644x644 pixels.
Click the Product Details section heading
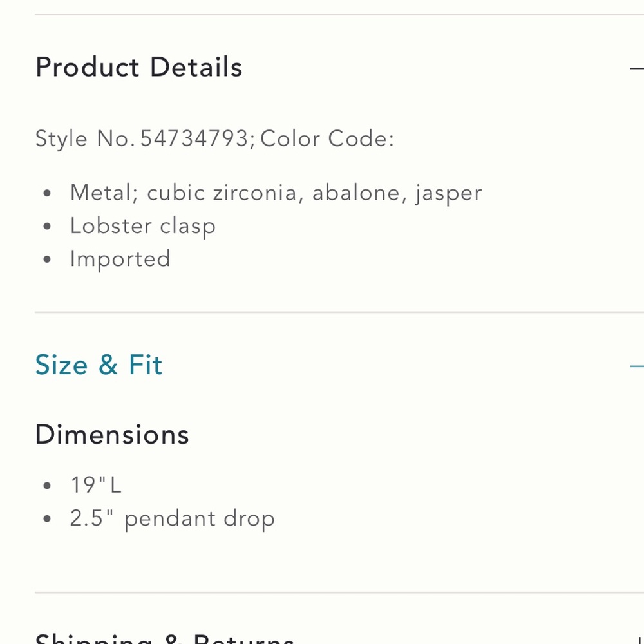(x=139, y=67)
